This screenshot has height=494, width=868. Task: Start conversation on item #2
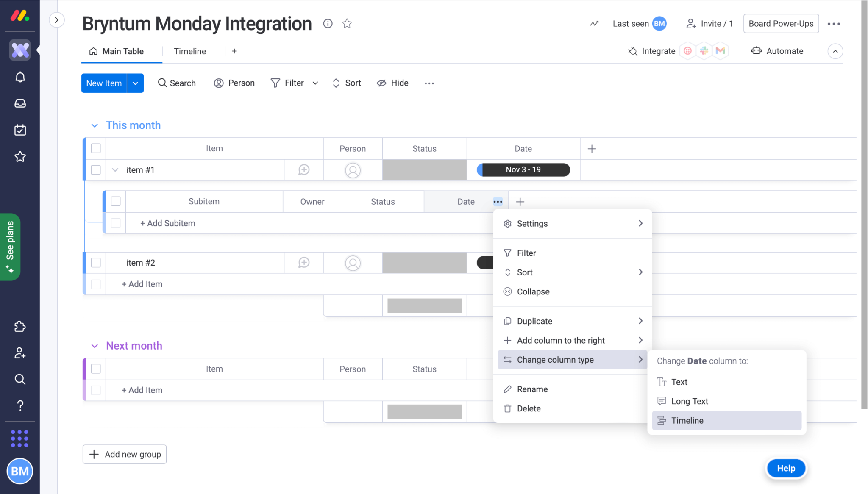pyautogui.click(x=304, y=263)
